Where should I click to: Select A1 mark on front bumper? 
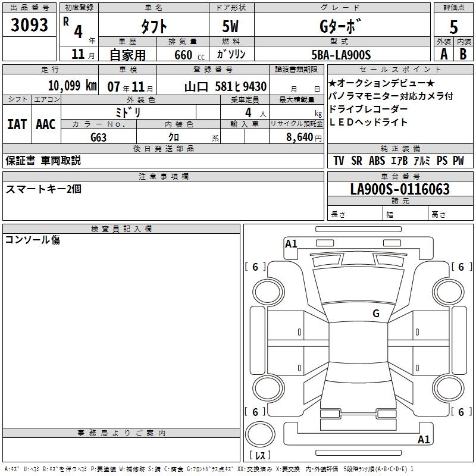point(291,244)
